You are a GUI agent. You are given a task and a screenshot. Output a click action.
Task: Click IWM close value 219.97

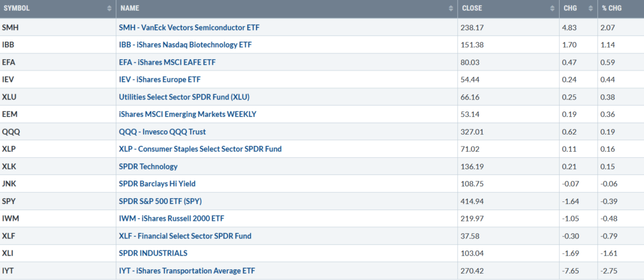(472, 219)
